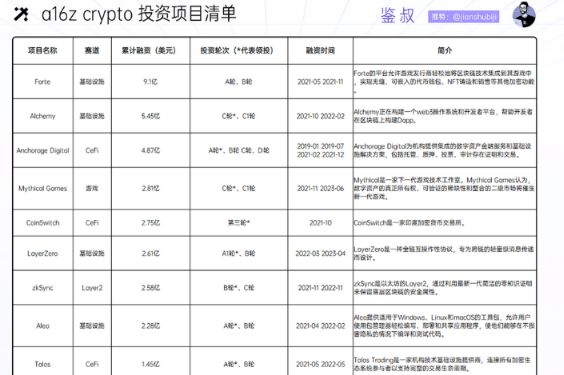Screen dimensions: 564x375
Task: Click the 2021-11 2022-11 date cell
Action: click(320, 288)
